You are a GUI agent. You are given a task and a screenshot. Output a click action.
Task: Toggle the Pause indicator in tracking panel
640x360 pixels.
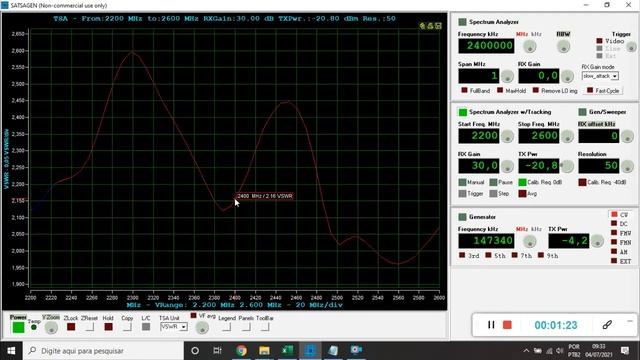tap(493, 182)
